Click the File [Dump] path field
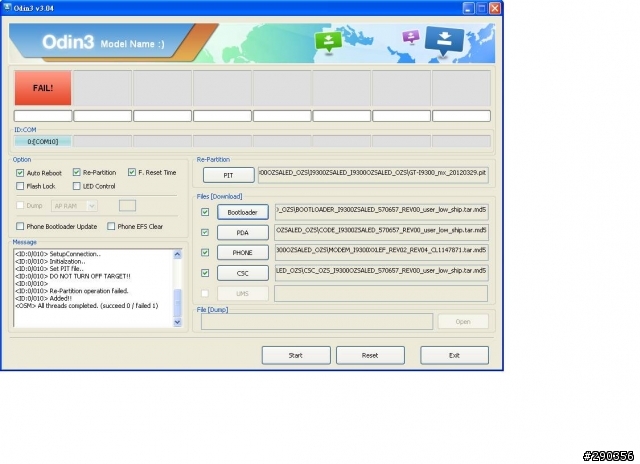The image size is (640, 464). click(x=317, y=322)
